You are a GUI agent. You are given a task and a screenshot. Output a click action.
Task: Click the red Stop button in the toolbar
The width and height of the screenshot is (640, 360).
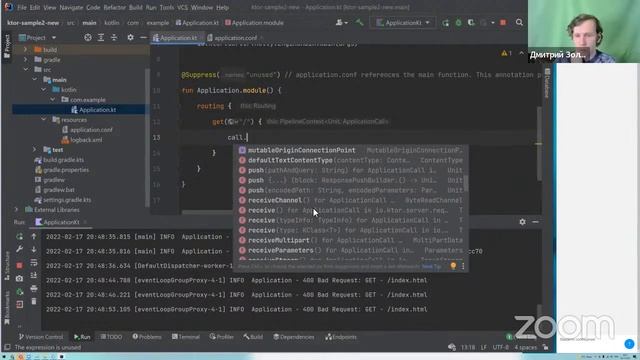[503, 23]
